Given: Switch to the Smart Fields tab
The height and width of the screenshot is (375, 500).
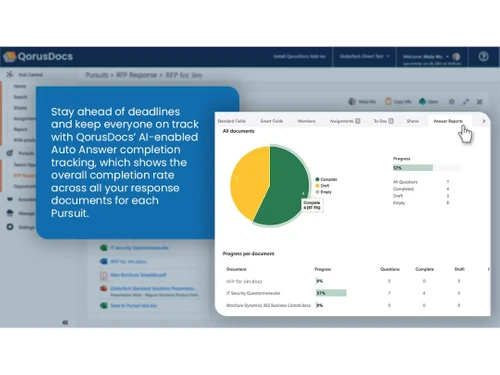Looking at the screenshot, I should [x=272, y=121].
